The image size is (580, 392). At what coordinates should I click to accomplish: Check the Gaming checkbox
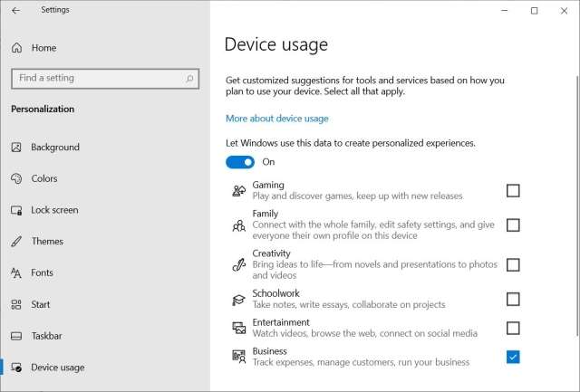point(513,190)
